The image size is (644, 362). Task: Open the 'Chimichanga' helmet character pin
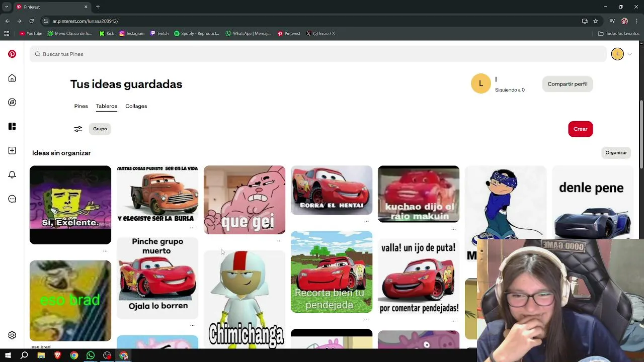[x=245, y=299]
